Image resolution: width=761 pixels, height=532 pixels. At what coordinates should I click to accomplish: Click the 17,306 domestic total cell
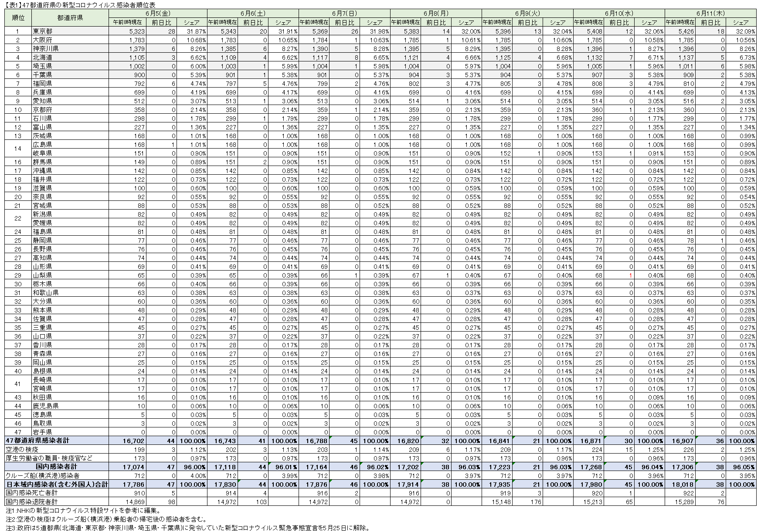(680, 467)
